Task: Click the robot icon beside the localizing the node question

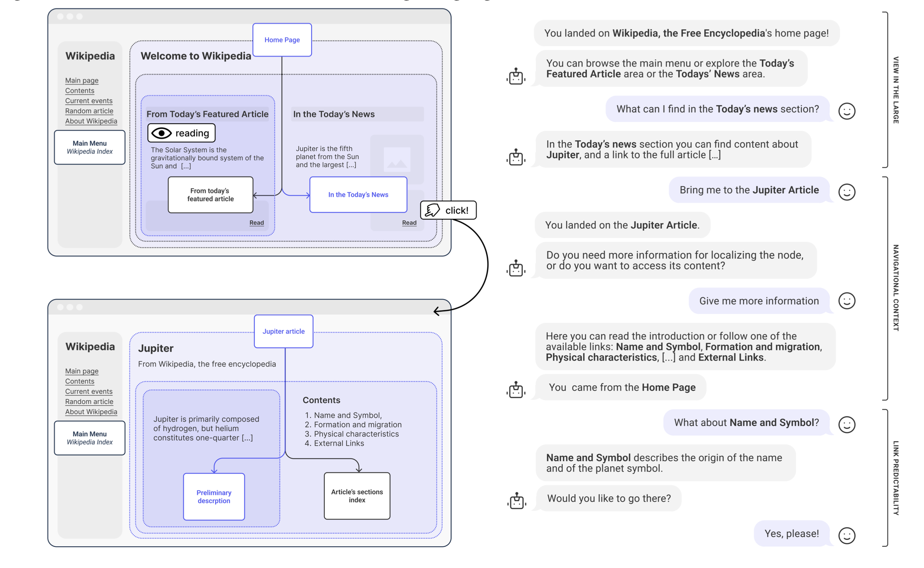Action: coord(515,268)
